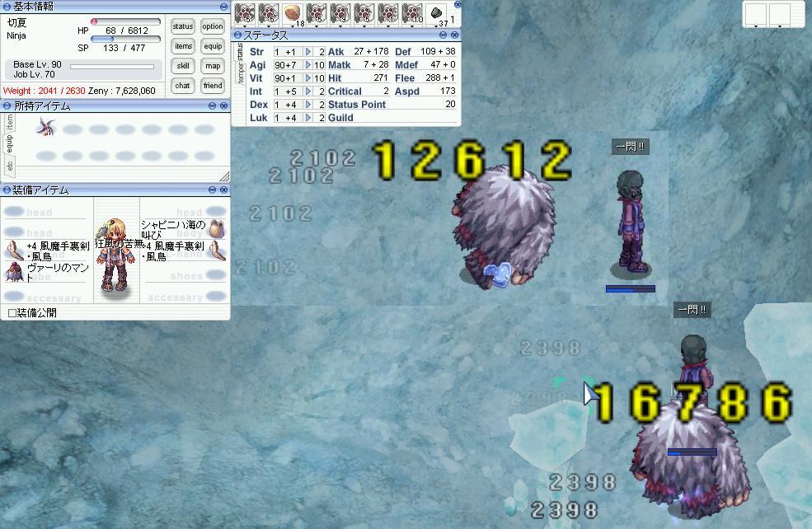Image resolution: width=812 pixels, height=529 pixels.
Task: Raise the Luk stat with its arrow
Action: click(308, 118)
